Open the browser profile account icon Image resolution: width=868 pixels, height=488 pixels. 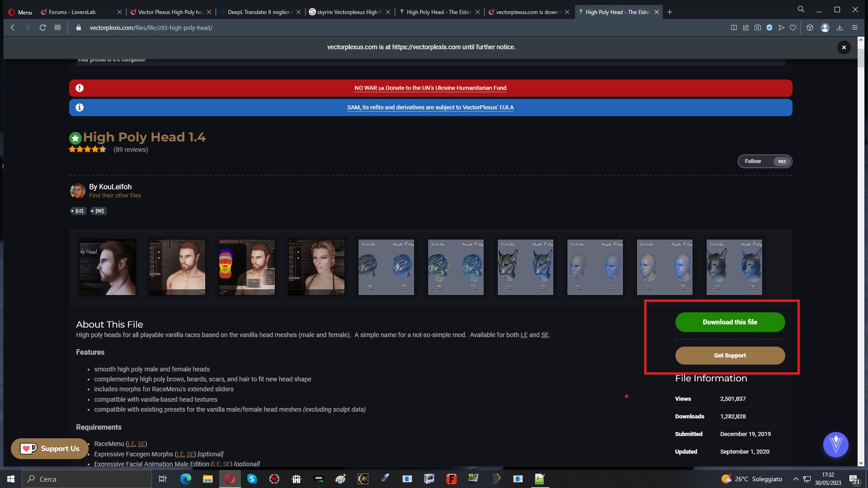point(825,28)
